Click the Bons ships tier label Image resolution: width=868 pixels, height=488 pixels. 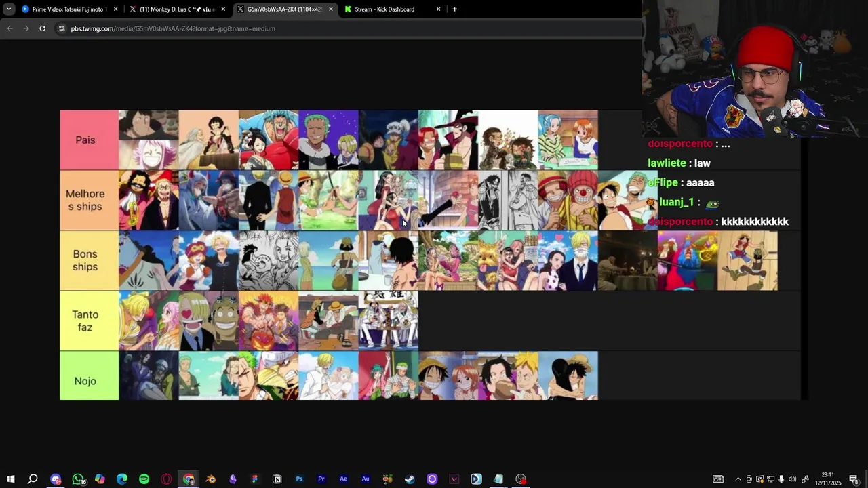click(x=89, y=260)
